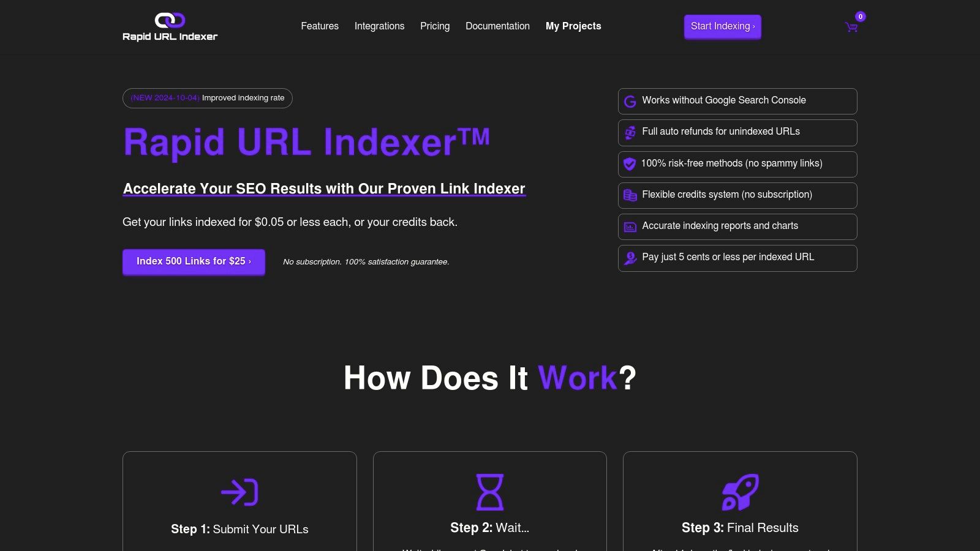Image resolution: width=980 pixels, height=551 pixels.
Task: Click the Google G icon
Action: pyautogui.click(x=630, y=101)
